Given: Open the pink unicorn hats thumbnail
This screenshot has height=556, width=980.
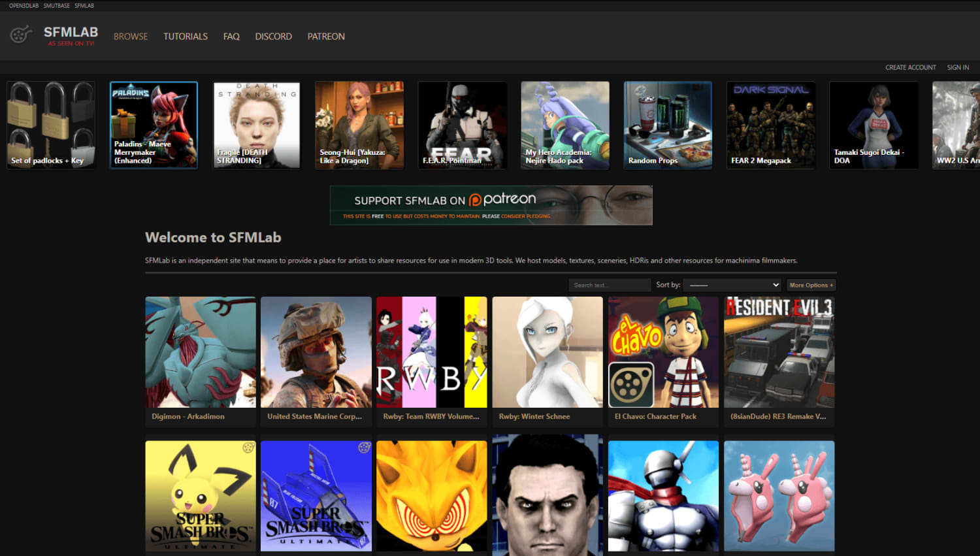Looking at the screenshot, I should (x=779, y=496).
